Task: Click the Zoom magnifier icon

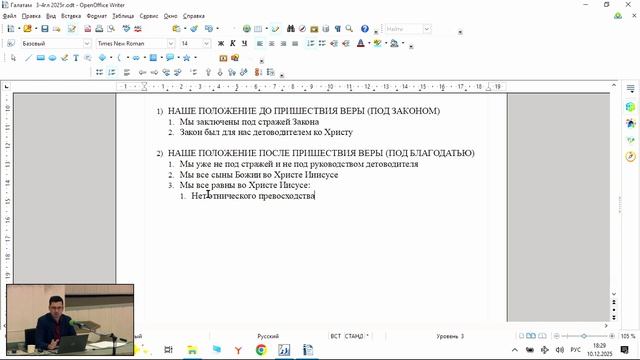Action: coord(349,29)
